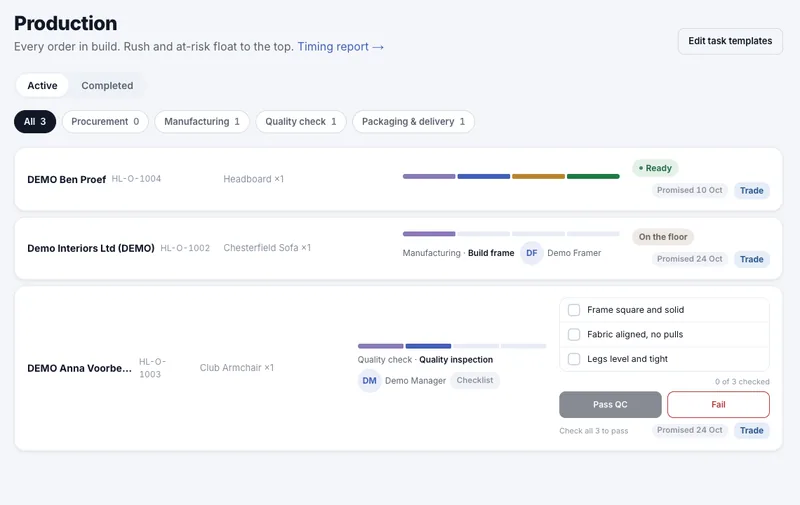Screen dimensions: 800x505
Task: Click order number HL-O-1002
Action: [x=185, y=248]
